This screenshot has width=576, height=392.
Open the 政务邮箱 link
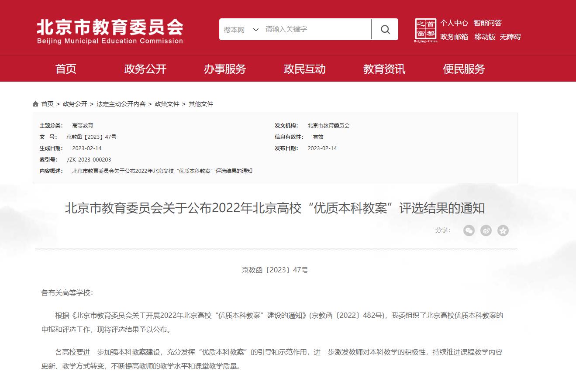pyautogui.click(x=454, y=37)
